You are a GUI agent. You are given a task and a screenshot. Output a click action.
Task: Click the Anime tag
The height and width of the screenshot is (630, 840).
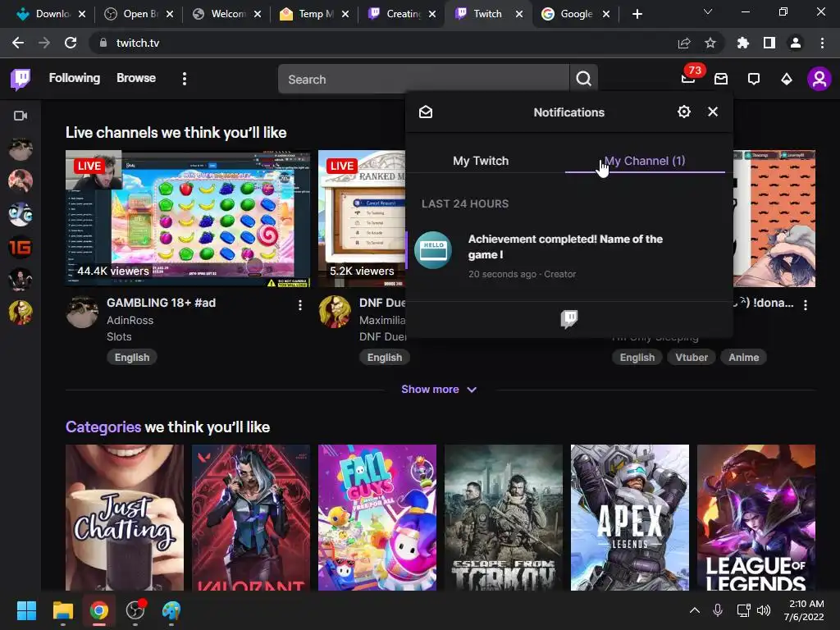tap(743, 358)
